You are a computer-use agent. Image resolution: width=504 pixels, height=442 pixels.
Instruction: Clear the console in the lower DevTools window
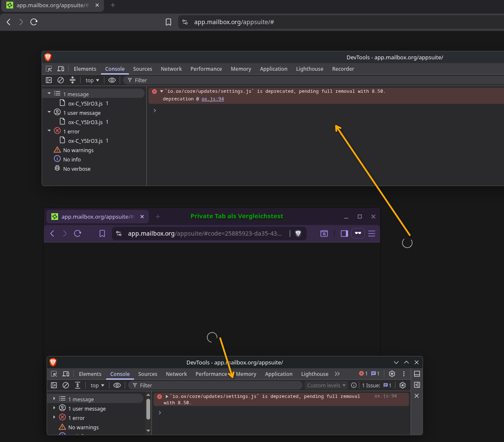[66, 385]
